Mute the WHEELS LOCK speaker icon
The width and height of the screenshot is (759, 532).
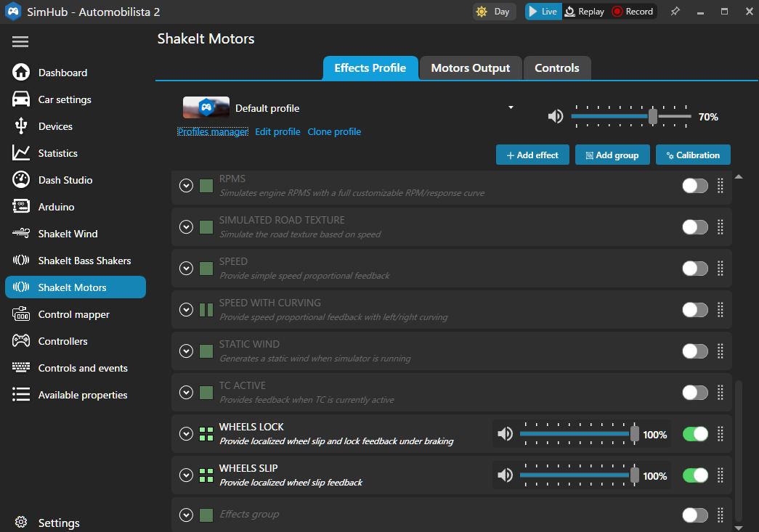(x=505, y=434)
